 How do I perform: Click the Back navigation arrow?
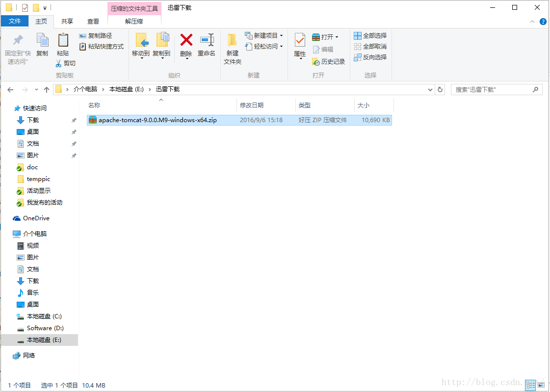tap(10, 90)
